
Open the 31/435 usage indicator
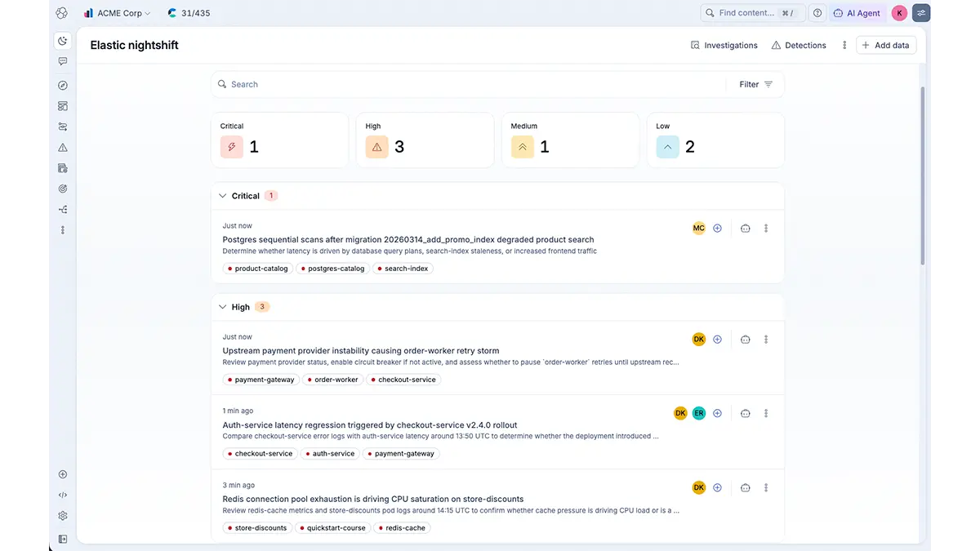pyautogui.click(x=189, y=13)
